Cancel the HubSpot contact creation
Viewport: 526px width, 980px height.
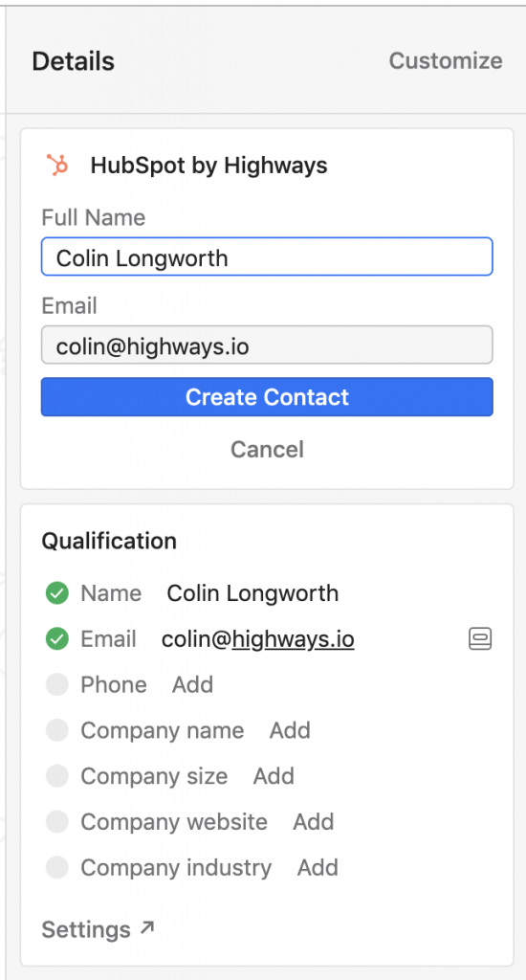pos(267,450)
